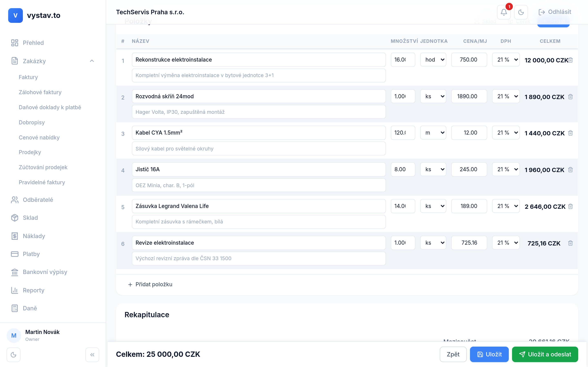
Task: Open Cenové nabídky menu item
Action: [x=39, y=137]
